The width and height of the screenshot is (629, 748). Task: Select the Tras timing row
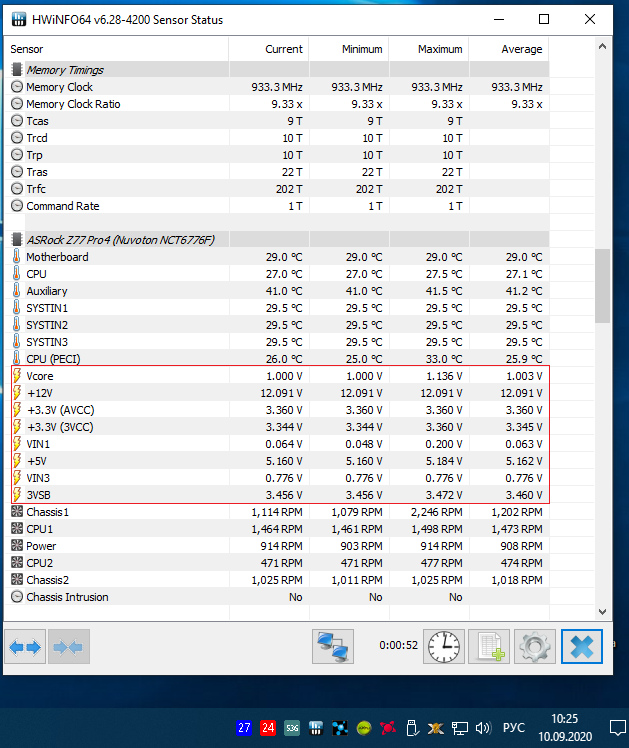tap(277, 172)
